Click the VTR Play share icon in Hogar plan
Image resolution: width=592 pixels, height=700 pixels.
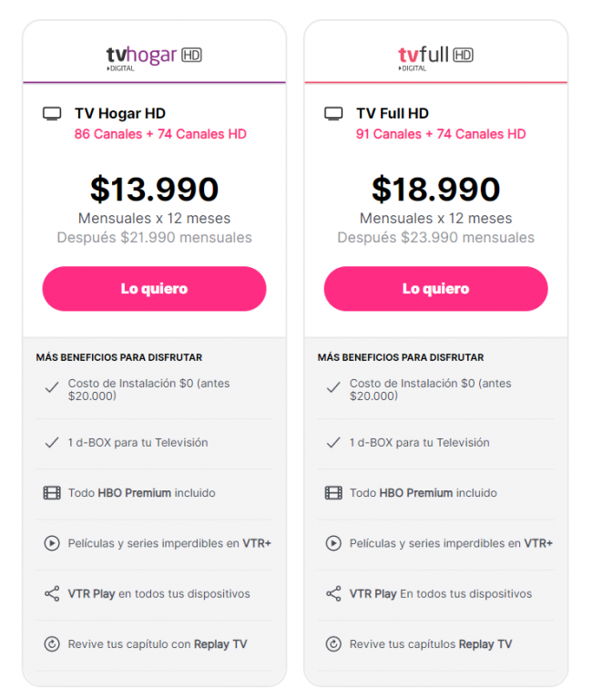(x=52, y=593)
